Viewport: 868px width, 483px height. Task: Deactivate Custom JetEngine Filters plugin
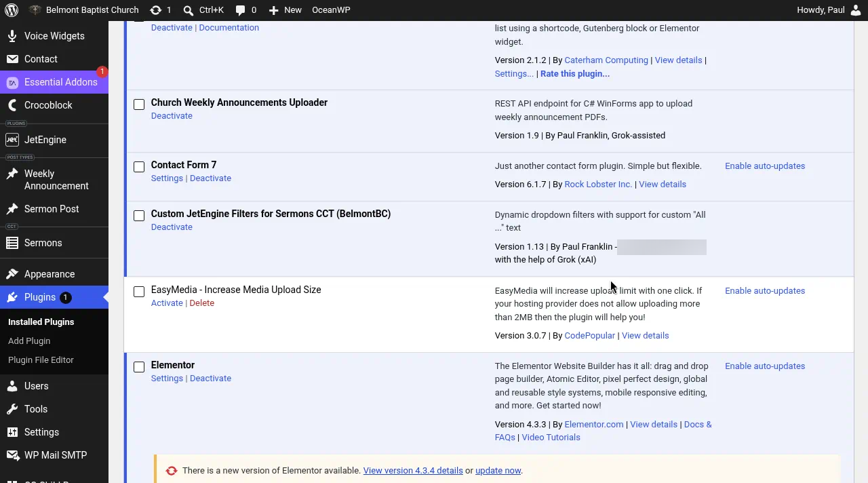click(x=172, y=227)
